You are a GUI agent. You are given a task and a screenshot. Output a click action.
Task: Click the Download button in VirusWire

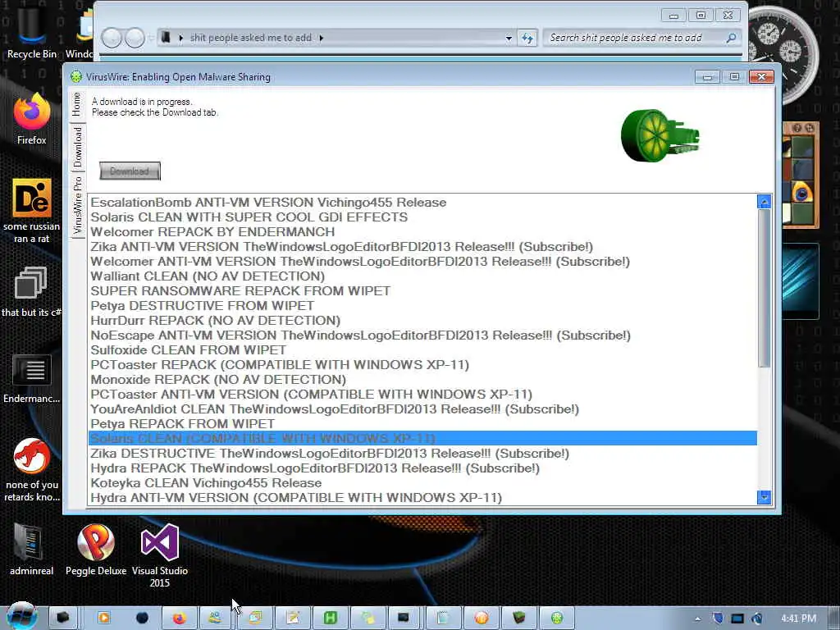pyautogui.click(x=130, y=171)
